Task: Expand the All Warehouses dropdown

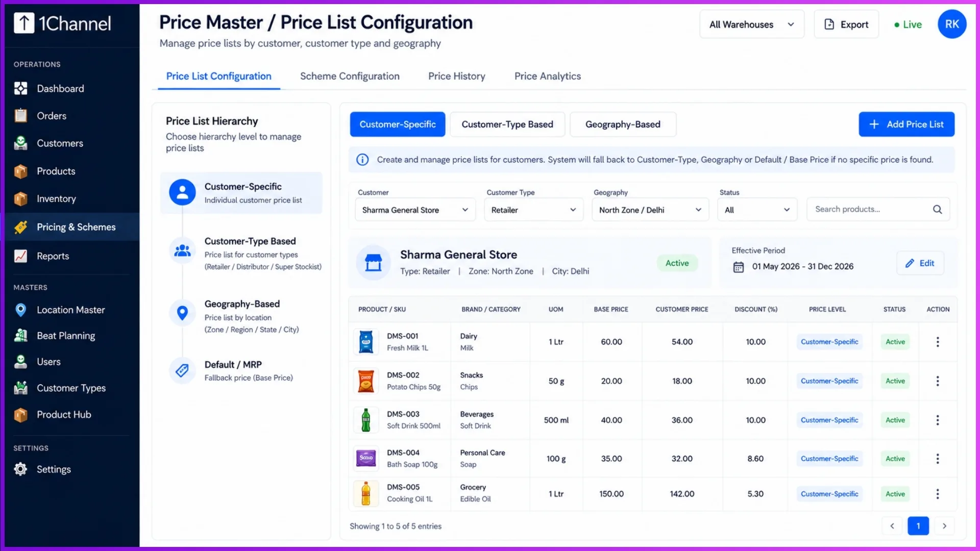Action: coord(752,24)
